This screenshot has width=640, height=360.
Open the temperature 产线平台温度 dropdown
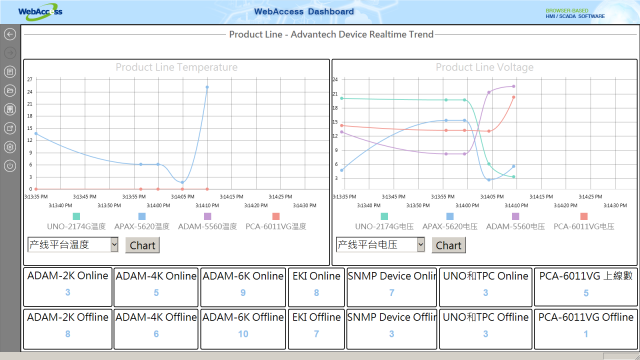(73, 244)
